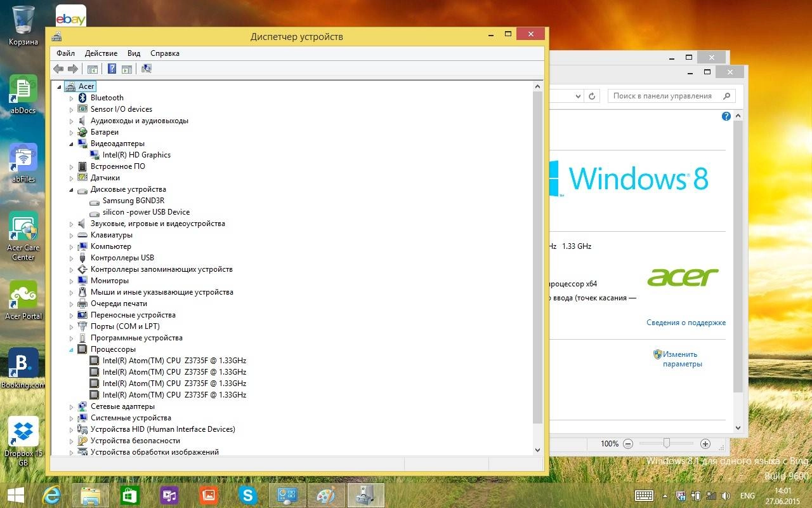Click the Forward arrow in Device Manager toolbar
Image resolution: width=812 pixels, height=508 pixels.
72,69
